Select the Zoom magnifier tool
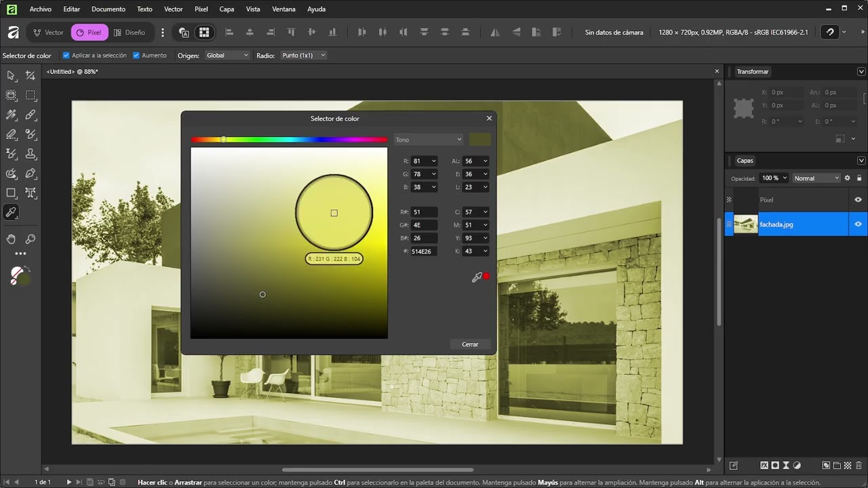868x488 pixels. (x=31, y=239)
